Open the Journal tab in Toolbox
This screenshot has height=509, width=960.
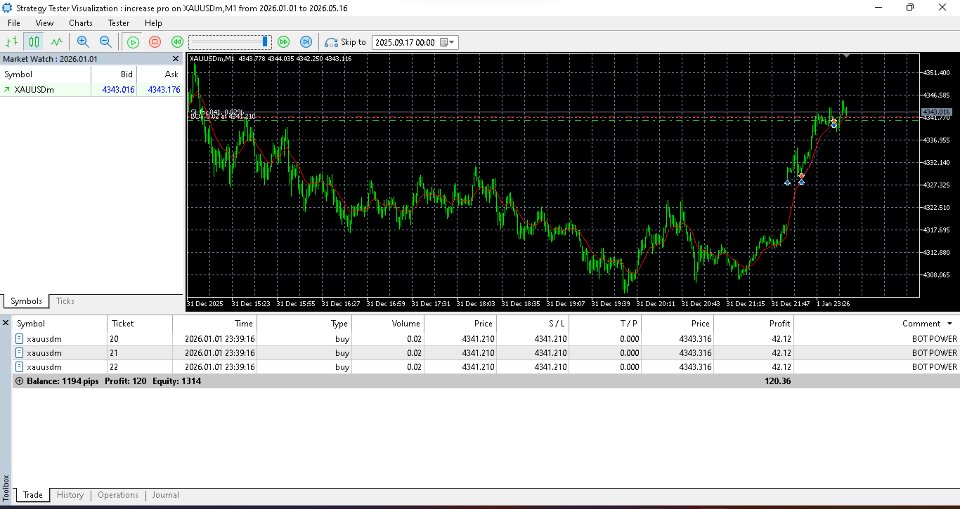(x=165, y=495)
